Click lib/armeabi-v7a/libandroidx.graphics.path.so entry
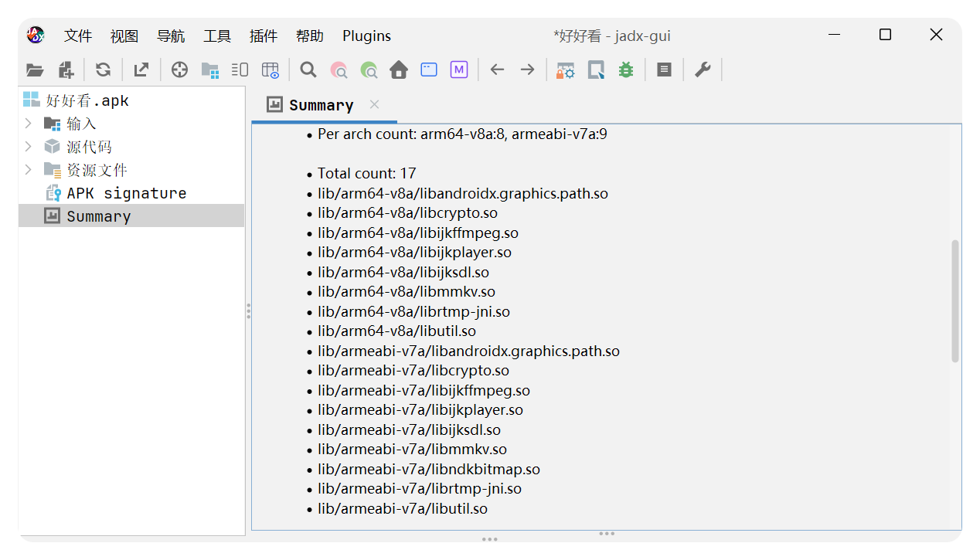The width and height of the screenshot is (980, 560). tap(468, 351)
